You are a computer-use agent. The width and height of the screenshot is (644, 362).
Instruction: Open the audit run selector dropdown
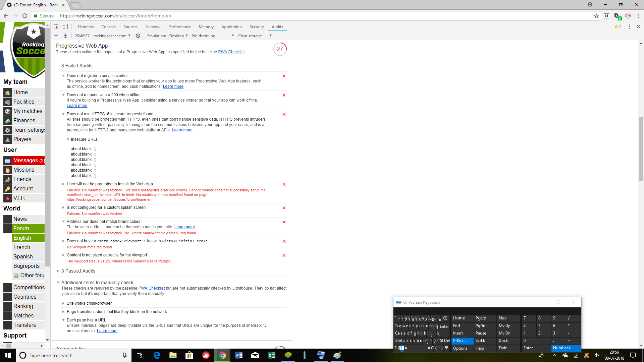[103, 36]
